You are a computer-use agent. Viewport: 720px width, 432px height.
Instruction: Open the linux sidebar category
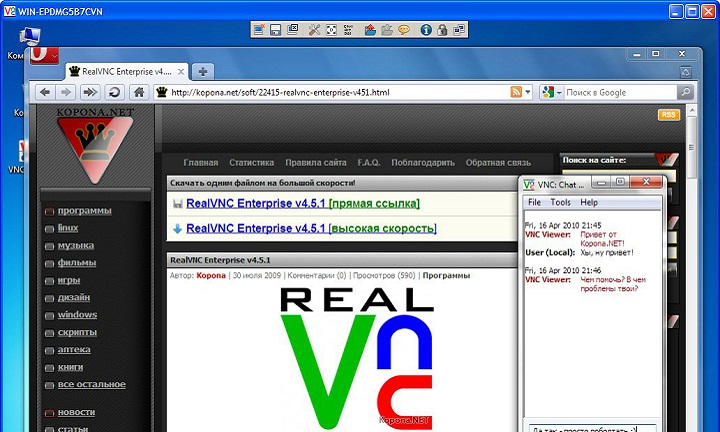(x=68, y=228)
